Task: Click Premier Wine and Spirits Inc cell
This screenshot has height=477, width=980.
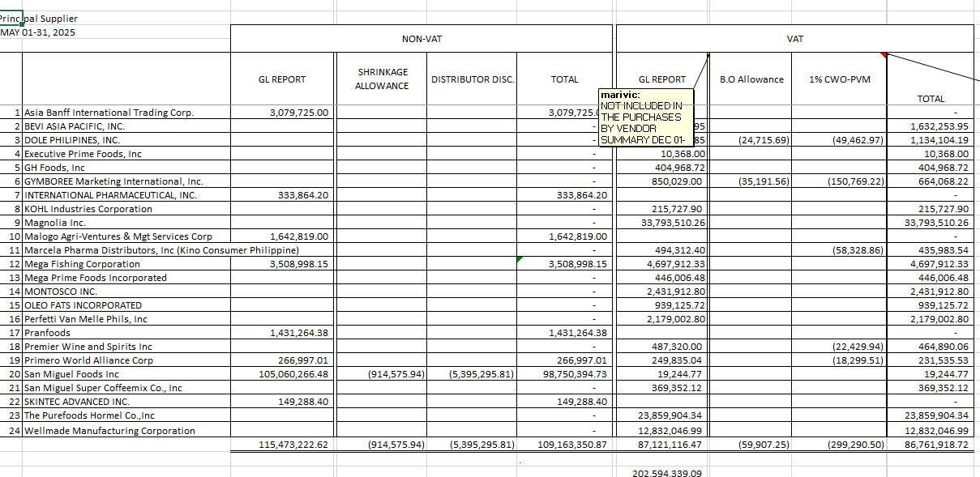Action: coord(126,347)
